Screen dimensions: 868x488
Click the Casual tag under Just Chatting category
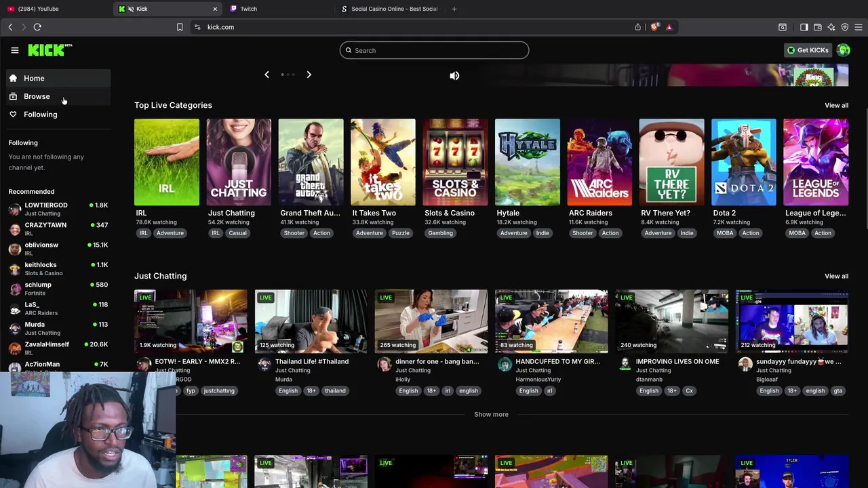click(237, 233)
